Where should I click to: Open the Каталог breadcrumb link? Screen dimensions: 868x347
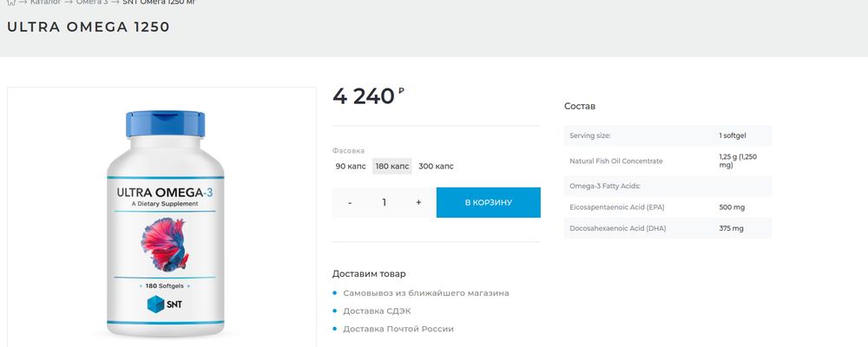pos(45,3)
